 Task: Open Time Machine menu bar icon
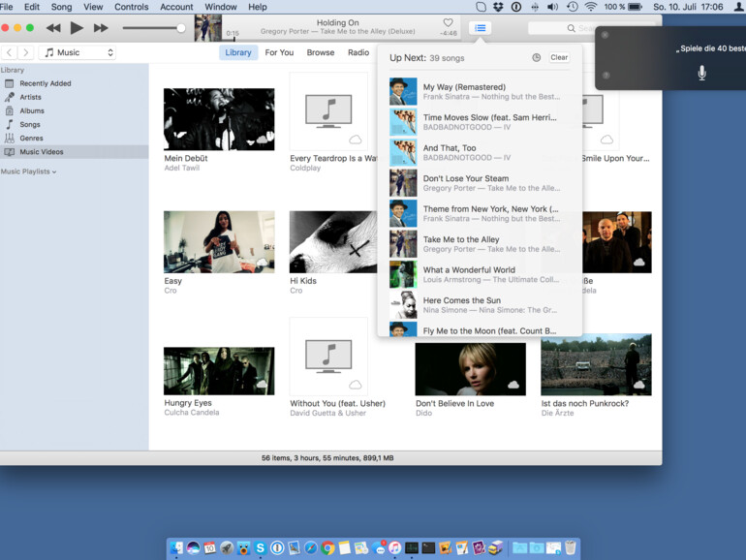(x=572, y=7)
